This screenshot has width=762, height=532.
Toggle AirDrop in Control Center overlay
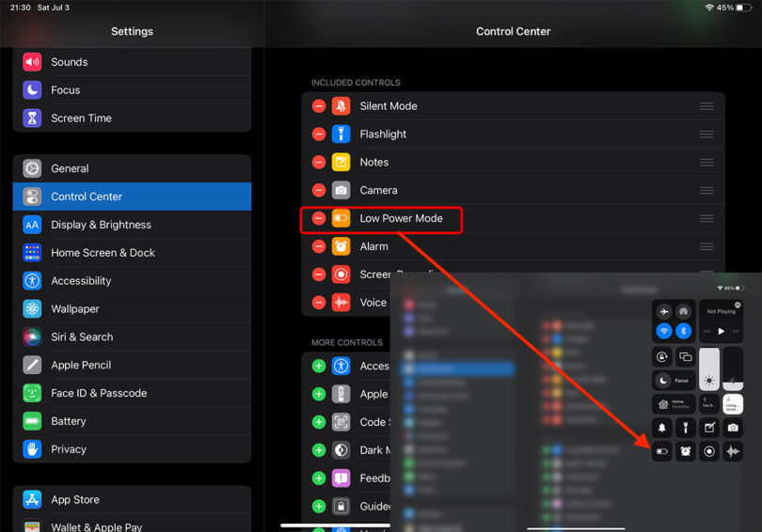[x=683, y=312]
